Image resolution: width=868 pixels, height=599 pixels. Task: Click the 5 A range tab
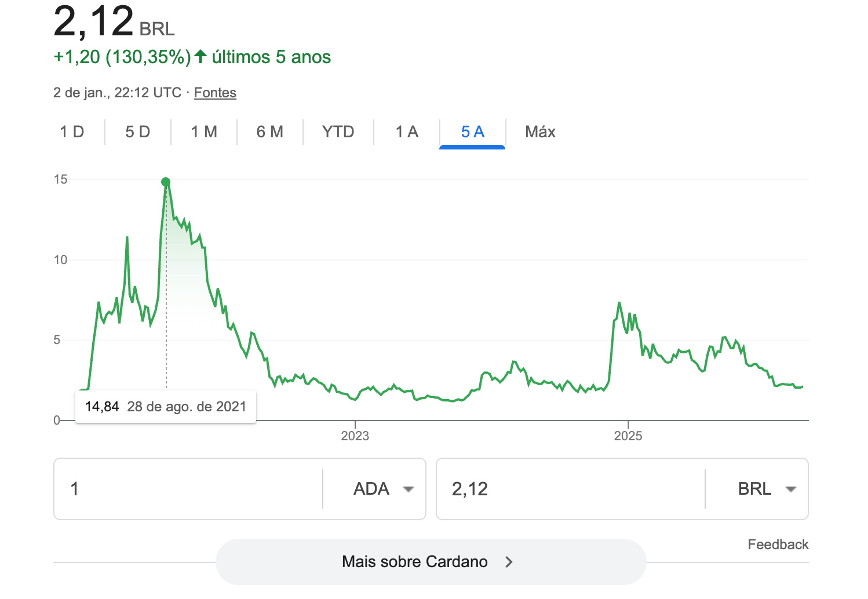tap(472, 132)
